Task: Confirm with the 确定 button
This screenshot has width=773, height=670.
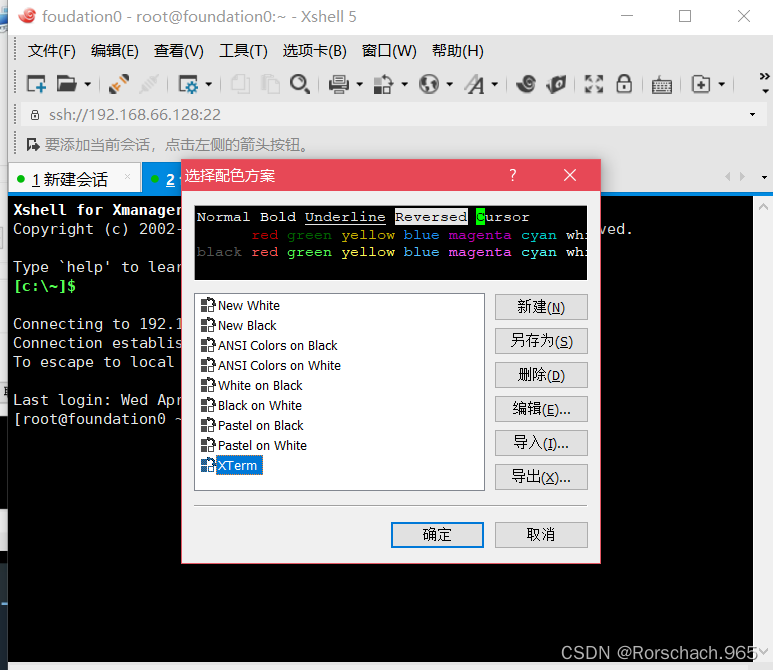Action: coord(437,535)
